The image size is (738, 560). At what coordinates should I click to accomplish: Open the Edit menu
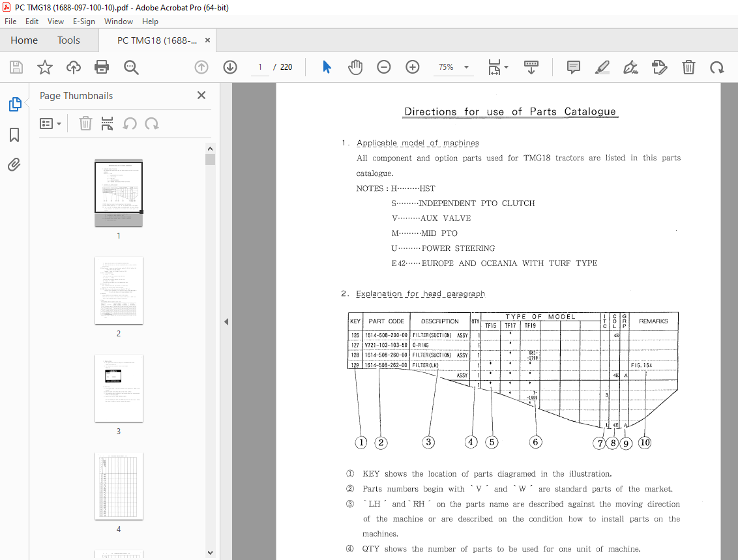pyautogui.click(x=32, y=21)
